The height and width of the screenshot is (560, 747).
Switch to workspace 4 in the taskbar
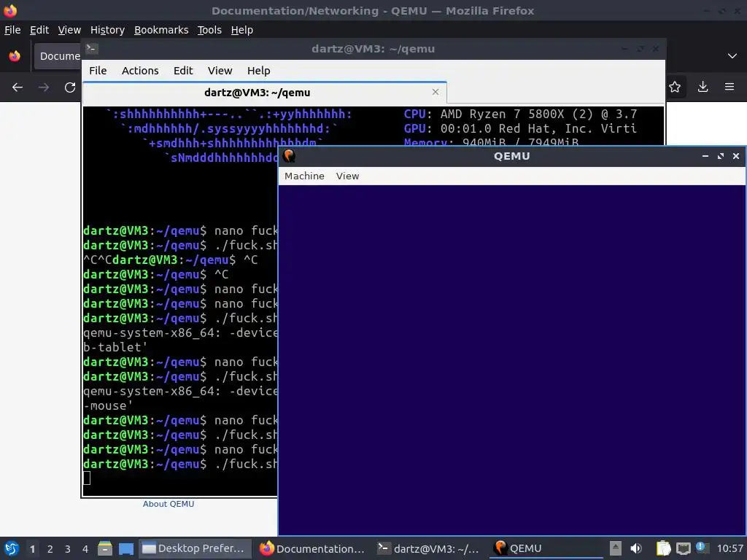click(x=85, y=549)
